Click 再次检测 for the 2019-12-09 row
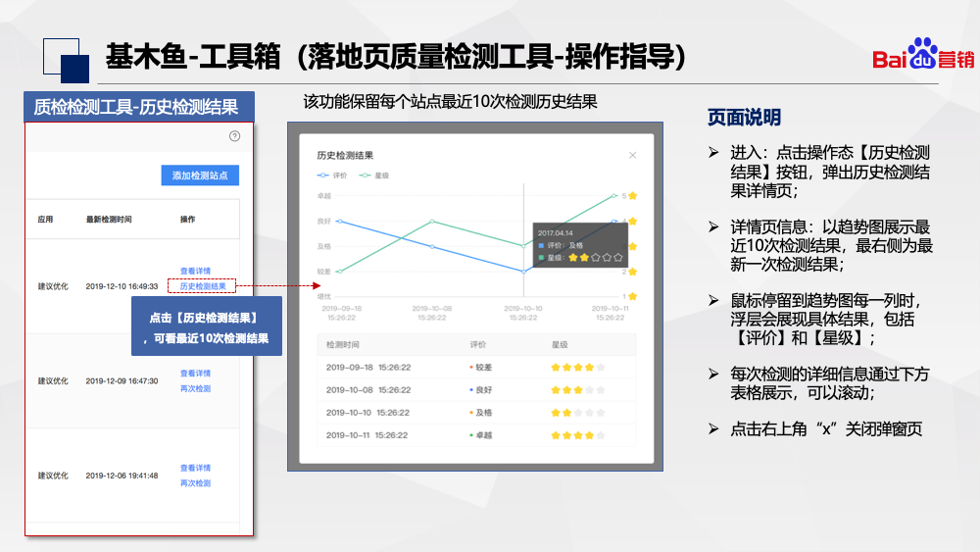The width and height of the screenshot is (980, 552). tap(195, 389)
